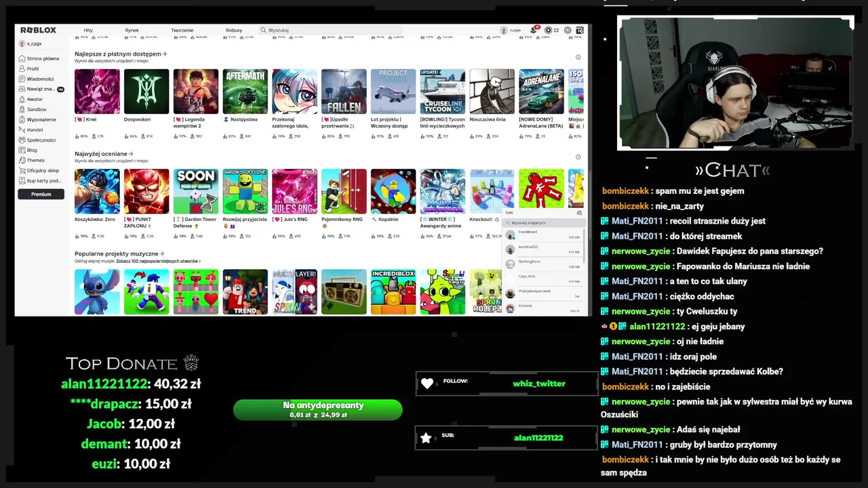Viewport: 868px width, 488px height.
Task: Open the Jule's RNG thumbnail
Action: coord(294,191)
